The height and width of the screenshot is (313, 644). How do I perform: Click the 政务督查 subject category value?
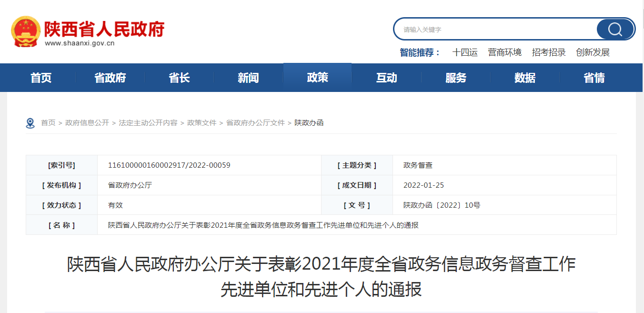pos(418,165)
